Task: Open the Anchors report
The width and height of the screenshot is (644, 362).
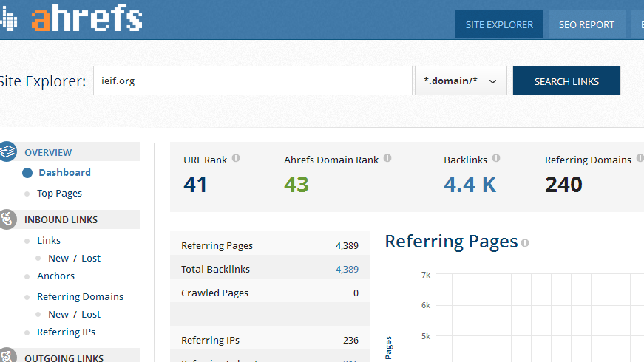Action: click(x=56, y=276)
